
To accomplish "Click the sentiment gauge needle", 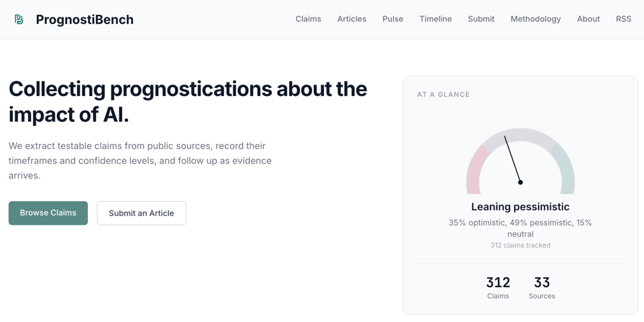I will coord(513,159).
